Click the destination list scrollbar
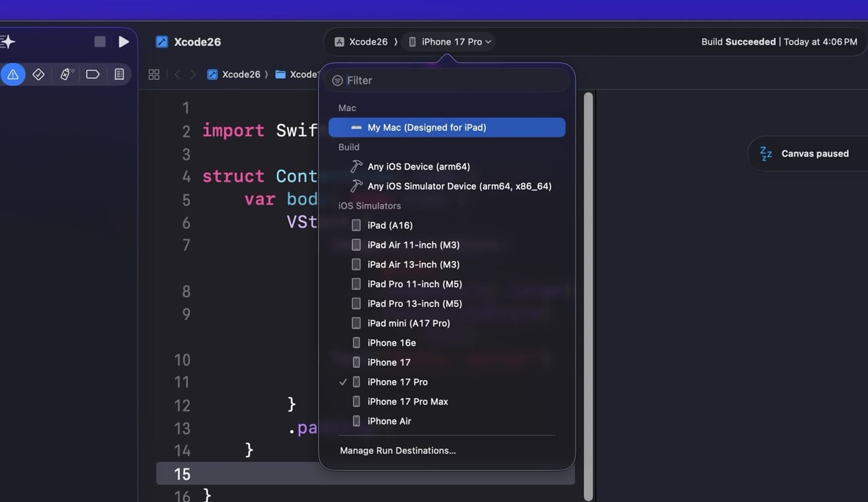The height and width of the screenshot is (502, 868). click(589, 296)
